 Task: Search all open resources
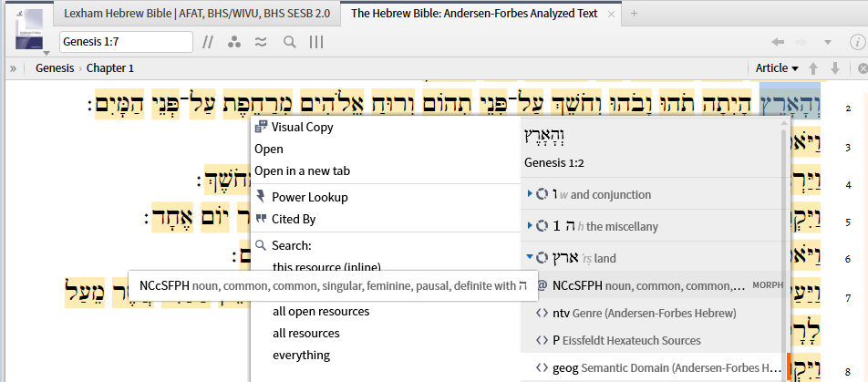click(x=321, y=311)
